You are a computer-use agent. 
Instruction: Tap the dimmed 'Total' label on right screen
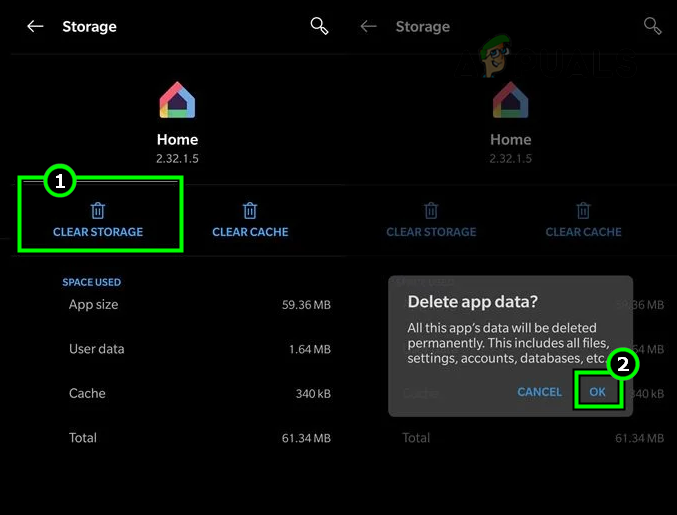[x=416, y=438]
